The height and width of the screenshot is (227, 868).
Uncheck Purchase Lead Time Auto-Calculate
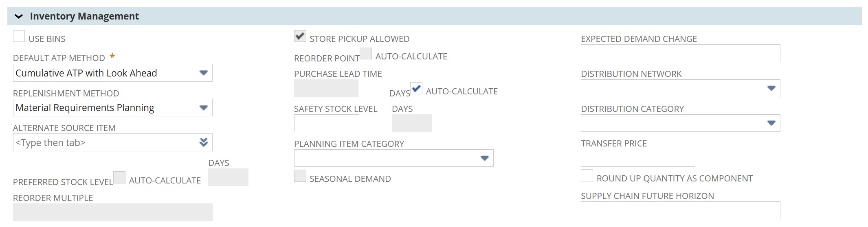[x=416, y=89]
